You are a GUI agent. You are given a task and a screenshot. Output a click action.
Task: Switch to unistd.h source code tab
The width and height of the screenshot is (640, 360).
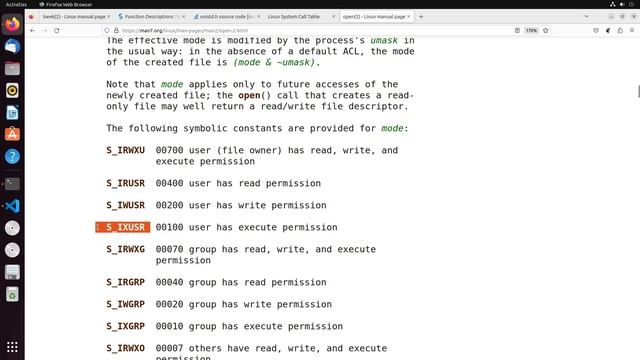tap(224, 17)
